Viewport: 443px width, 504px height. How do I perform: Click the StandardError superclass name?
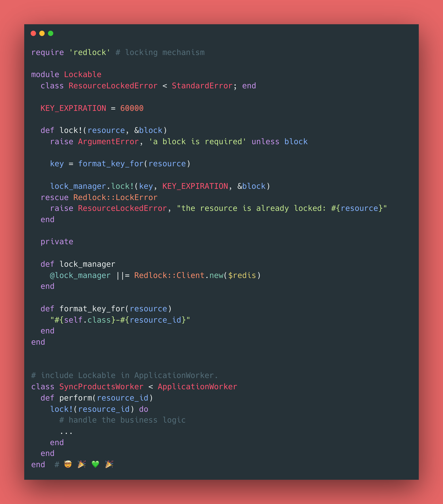click(202, 86)
